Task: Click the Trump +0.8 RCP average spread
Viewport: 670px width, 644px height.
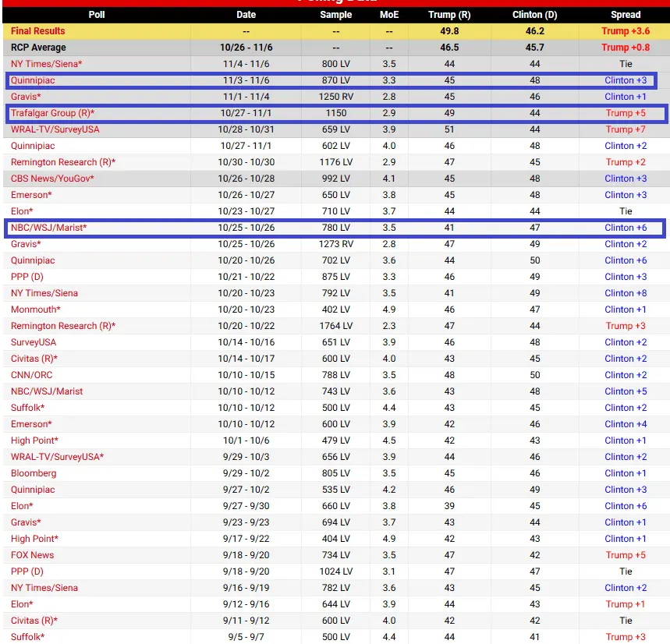Action: click(x=626, y=48)
